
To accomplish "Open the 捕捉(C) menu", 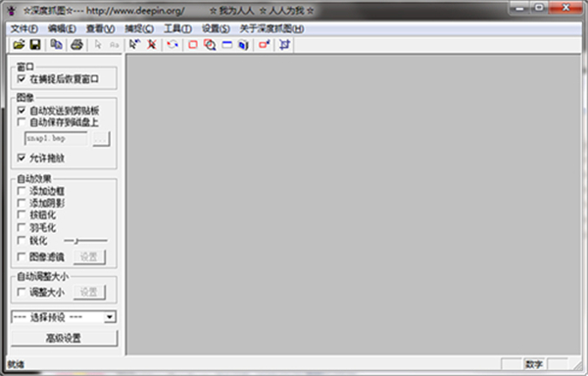I will coord(139,28).
